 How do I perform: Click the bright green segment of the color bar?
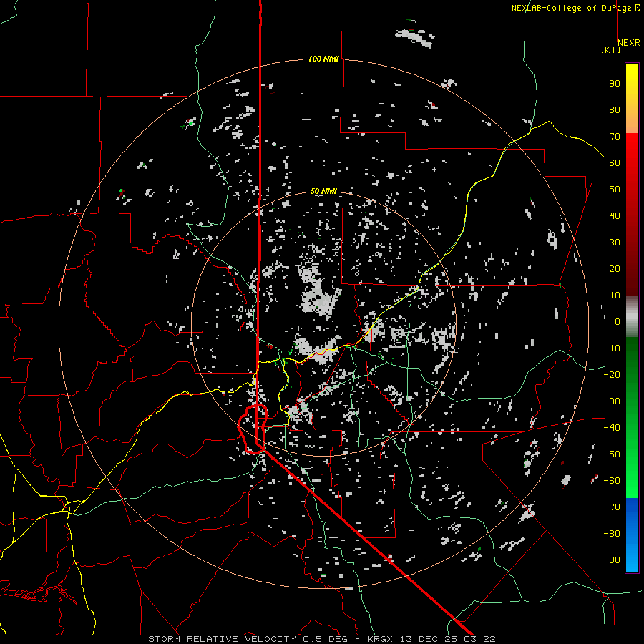click(632, 472)
